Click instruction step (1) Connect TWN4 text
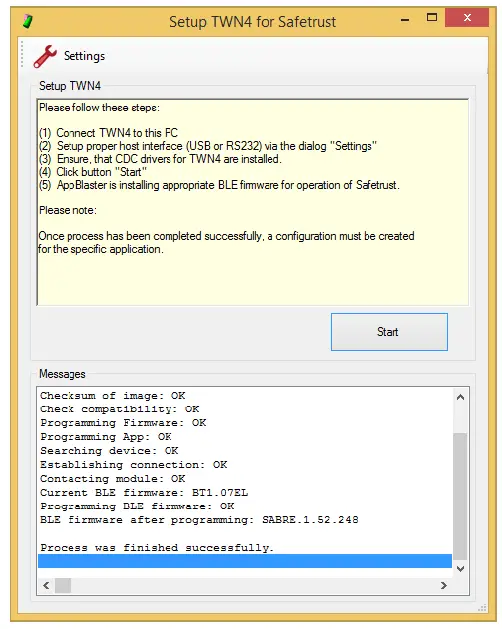This screenshot has height=629, width=502. 108,133
